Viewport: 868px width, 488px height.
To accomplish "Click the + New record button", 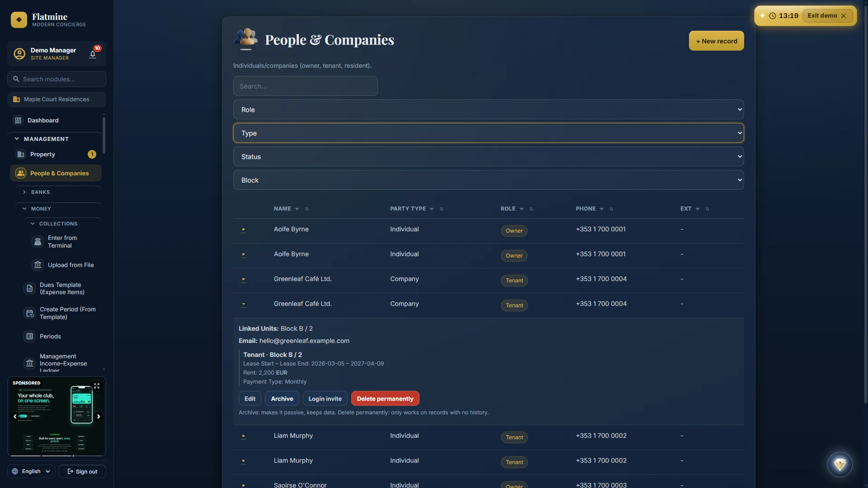I will 716,41.
